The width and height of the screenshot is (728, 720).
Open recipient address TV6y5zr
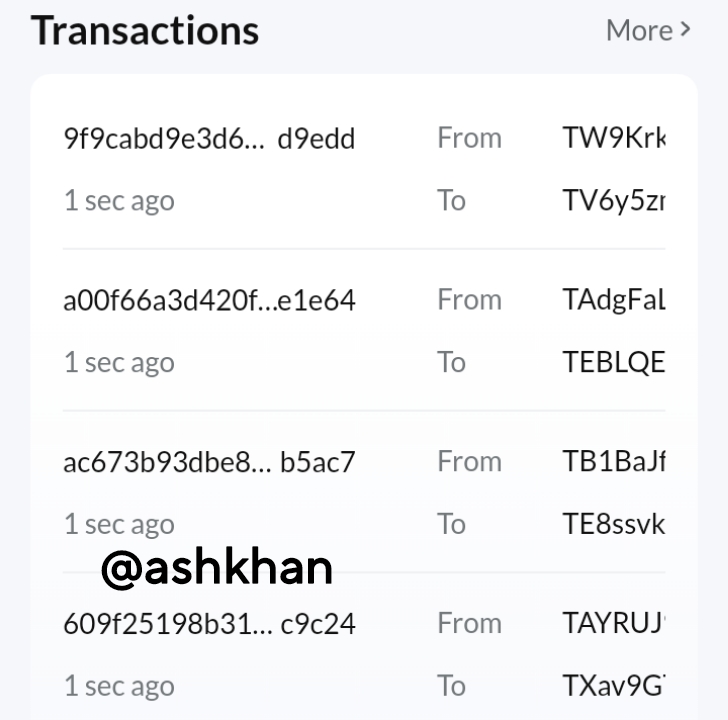[614, 201]
